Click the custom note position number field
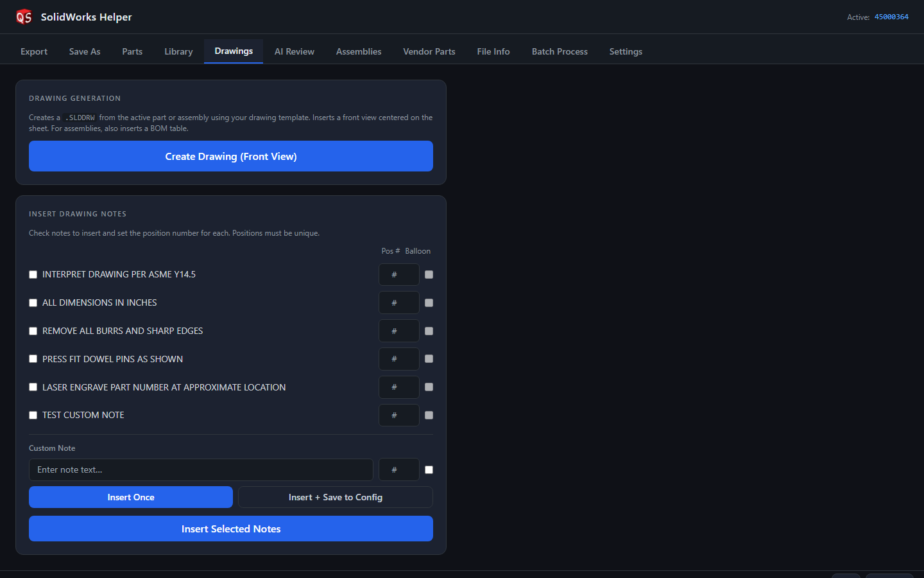 [x=399, y=469]
